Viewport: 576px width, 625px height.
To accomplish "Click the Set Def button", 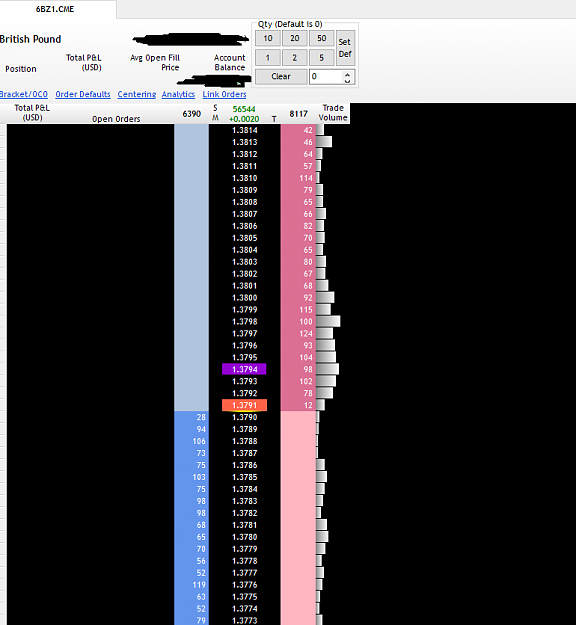I will [x=345, y=48].
